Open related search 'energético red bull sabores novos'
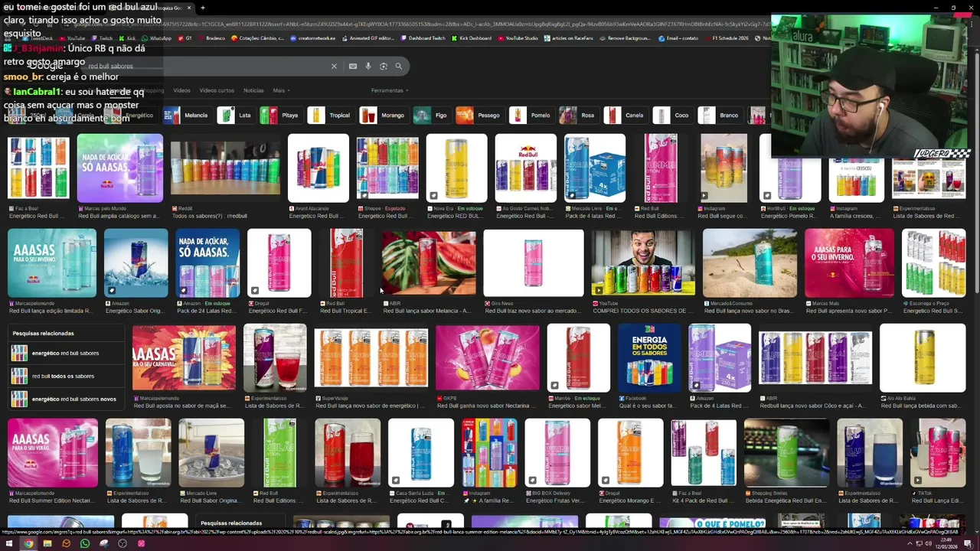The image size is (980, 551). pyautogui.click(x=64, y=399)
